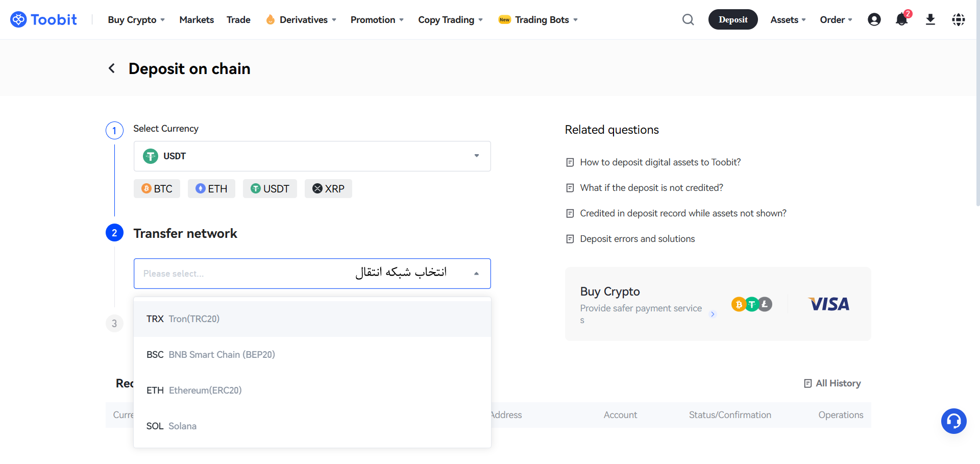Choose the BTC quick currency chip
Screen dimensions: 980x464
pos(157,189)
